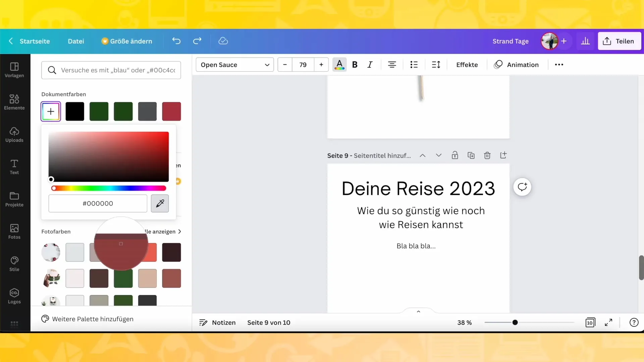Enter fullscreen presentation mode

pyautogui.click(x=608, y=322)
